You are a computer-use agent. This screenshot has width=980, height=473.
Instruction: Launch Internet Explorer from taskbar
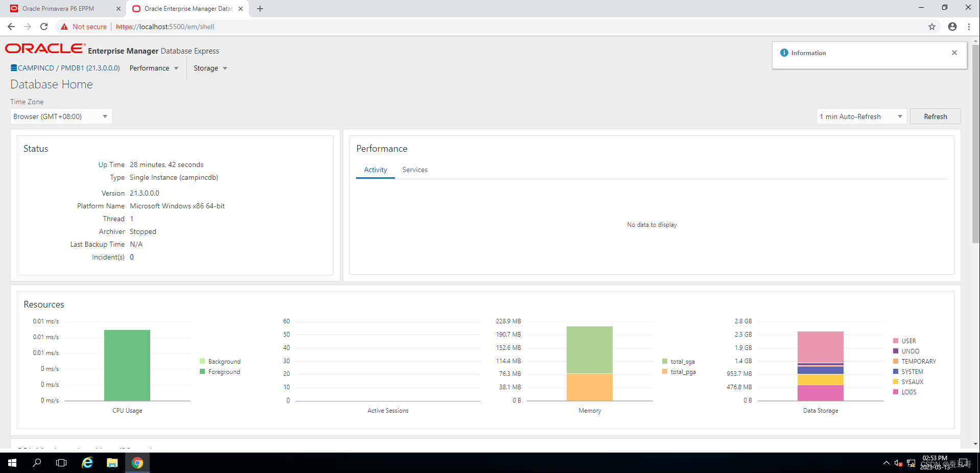87,463
